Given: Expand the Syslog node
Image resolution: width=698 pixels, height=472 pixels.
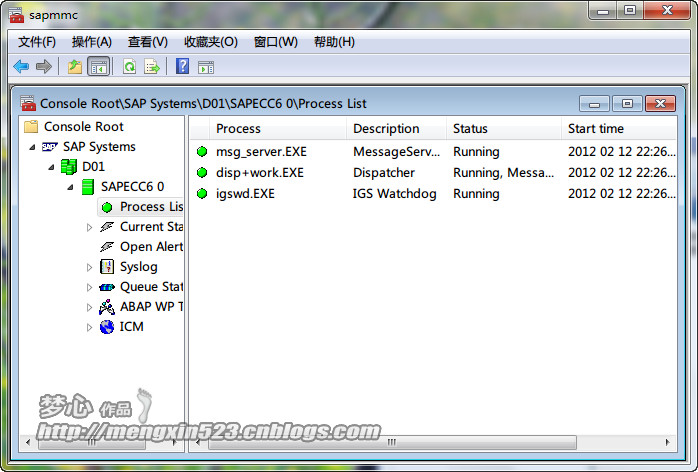Looking at the screenshot, I should pos(89,267).
